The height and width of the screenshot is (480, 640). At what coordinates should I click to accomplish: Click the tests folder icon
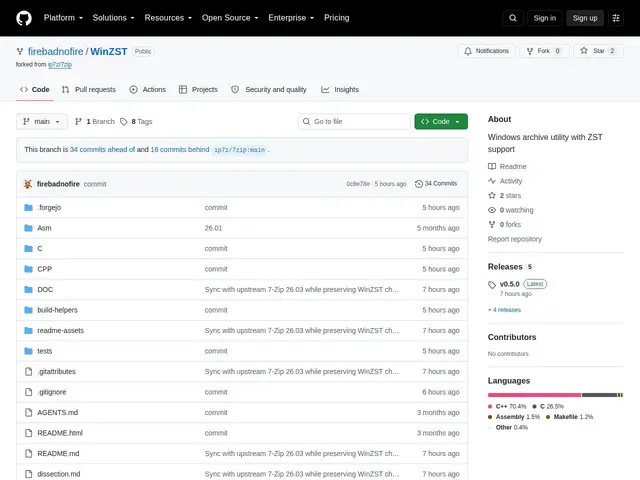click(x=28, y=351)
